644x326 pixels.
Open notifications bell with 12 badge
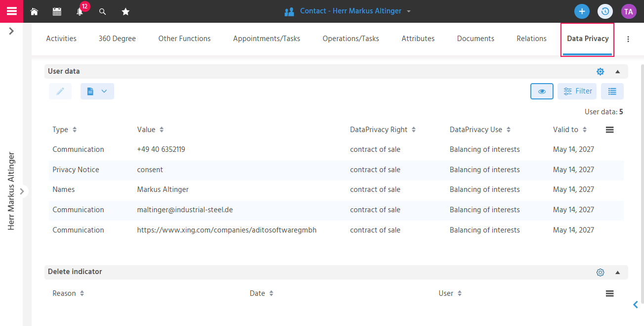[80, 11]
